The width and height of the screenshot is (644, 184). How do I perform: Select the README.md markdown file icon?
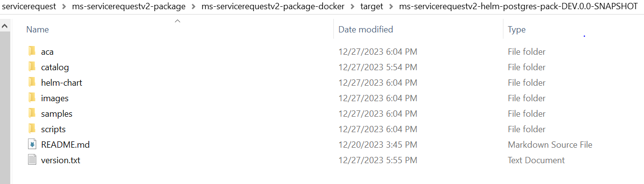(32, 144)
